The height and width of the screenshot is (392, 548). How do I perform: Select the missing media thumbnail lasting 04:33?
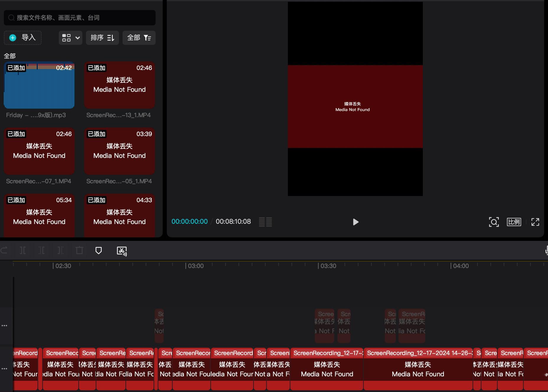tap(120, 216)
